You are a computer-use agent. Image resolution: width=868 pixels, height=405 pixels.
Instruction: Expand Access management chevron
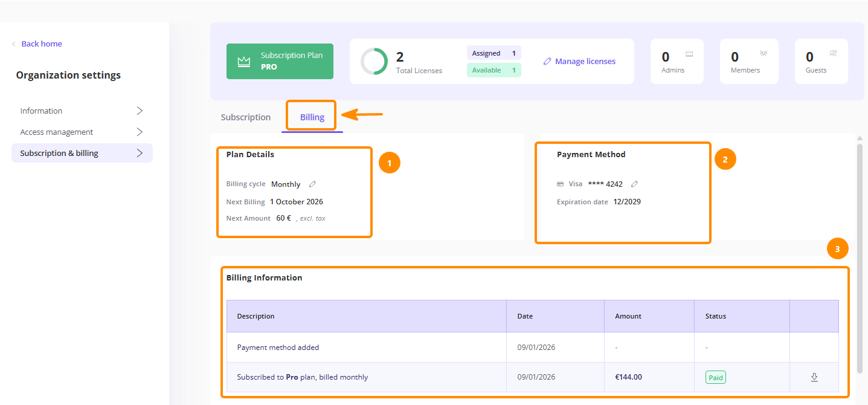click(140, 132)
